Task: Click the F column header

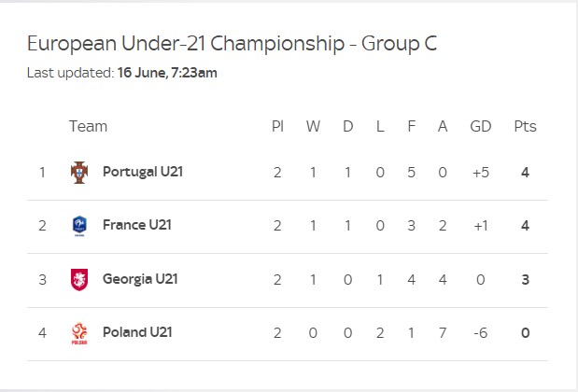Action: (411, 126)
